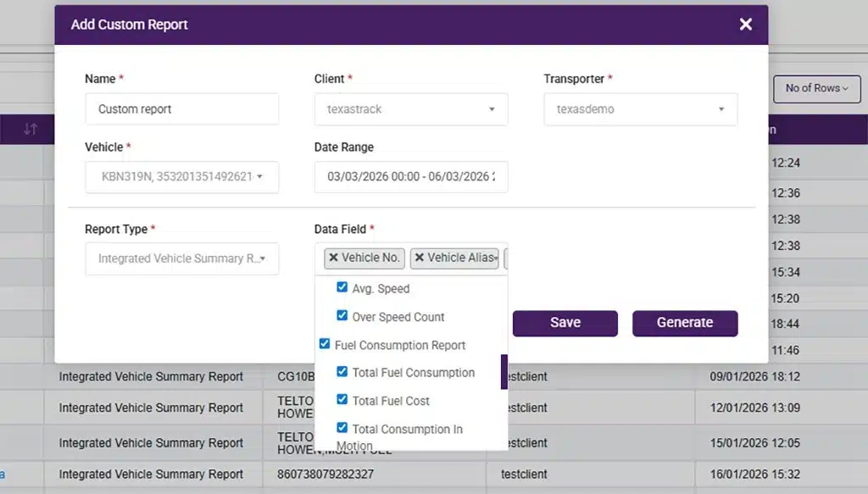Screen dimensions: 868x494
Task: Uncheck the Avg. Speed checkbox
Action: click(342, 287)
